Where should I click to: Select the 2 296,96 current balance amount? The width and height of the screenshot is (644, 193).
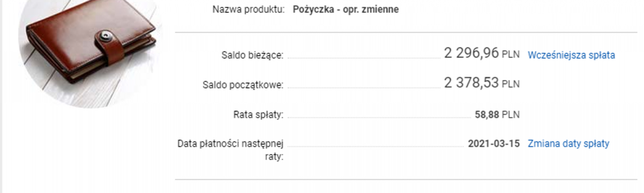(x=471, y=53)
